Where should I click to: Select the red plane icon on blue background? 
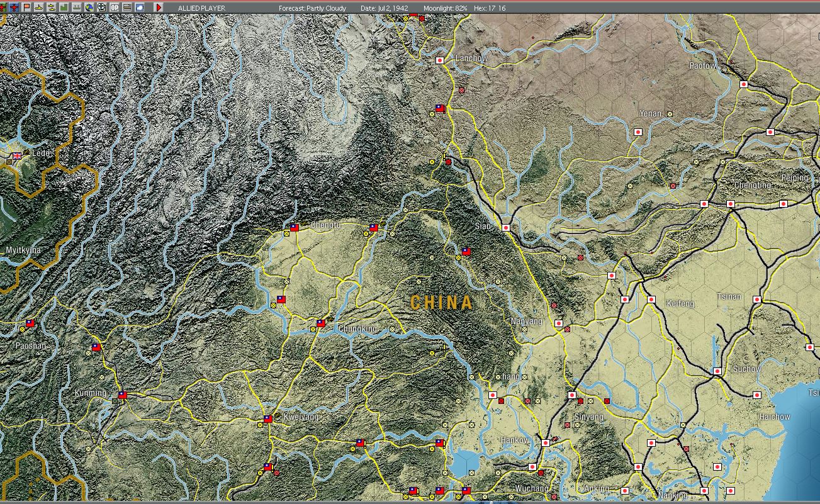pyautogui.click(x=14, y=8)
